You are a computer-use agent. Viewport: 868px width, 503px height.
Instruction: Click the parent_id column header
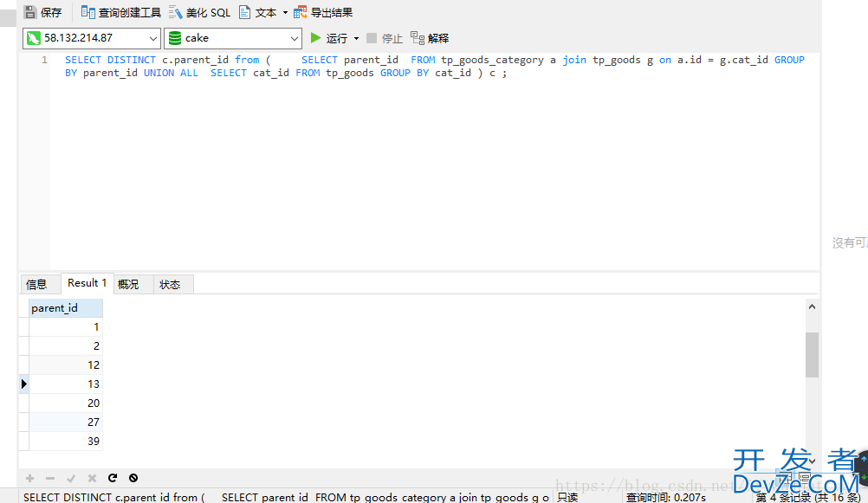pos(66,308)
